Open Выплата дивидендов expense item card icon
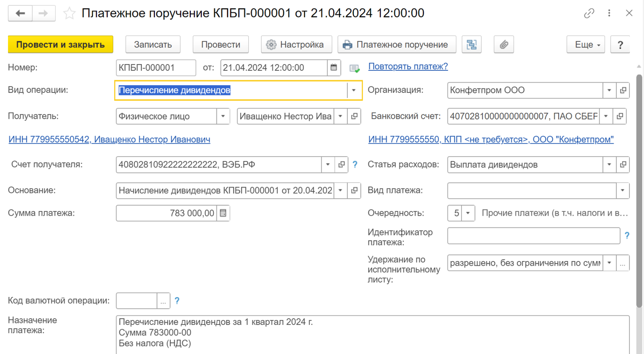The height and width of the screenshot is (354, 644). tap(623, 165)
